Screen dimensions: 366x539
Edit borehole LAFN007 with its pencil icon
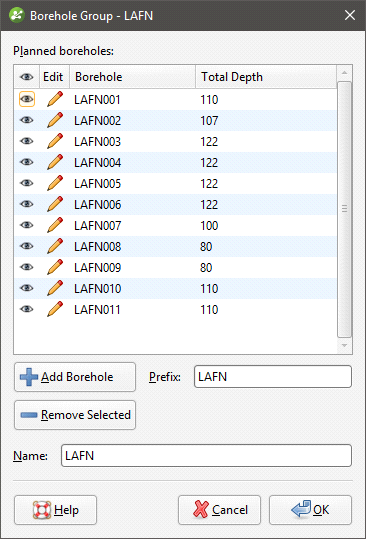55,225
